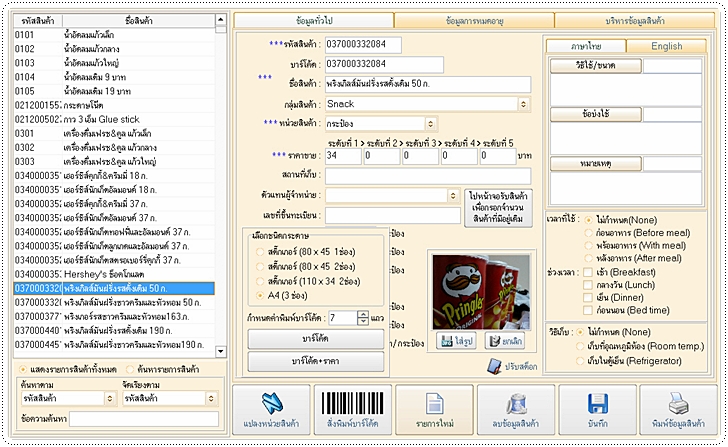The image size is (728, 447).
Task: Click the Pringles product photo
Action: click(481, 292)
